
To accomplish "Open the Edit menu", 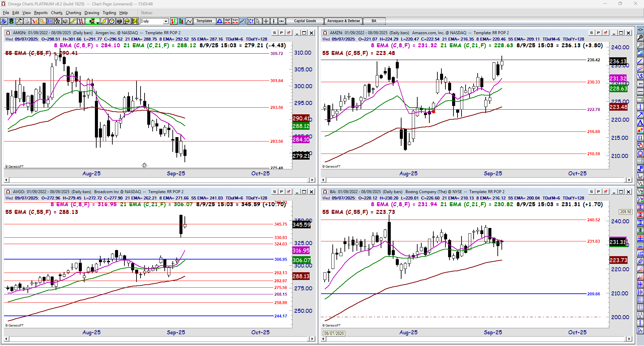I will click(x=16, y=13).
